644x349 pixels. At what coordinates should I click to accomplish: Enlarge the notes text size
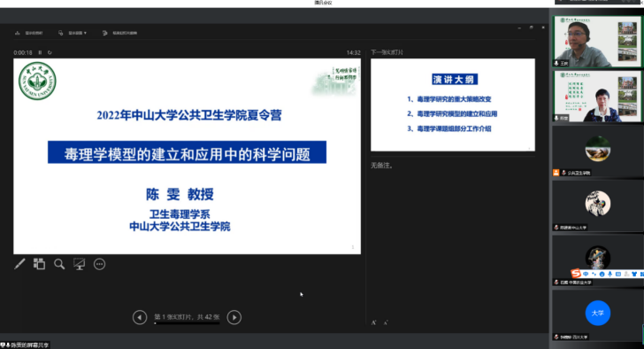click(373, 322)
